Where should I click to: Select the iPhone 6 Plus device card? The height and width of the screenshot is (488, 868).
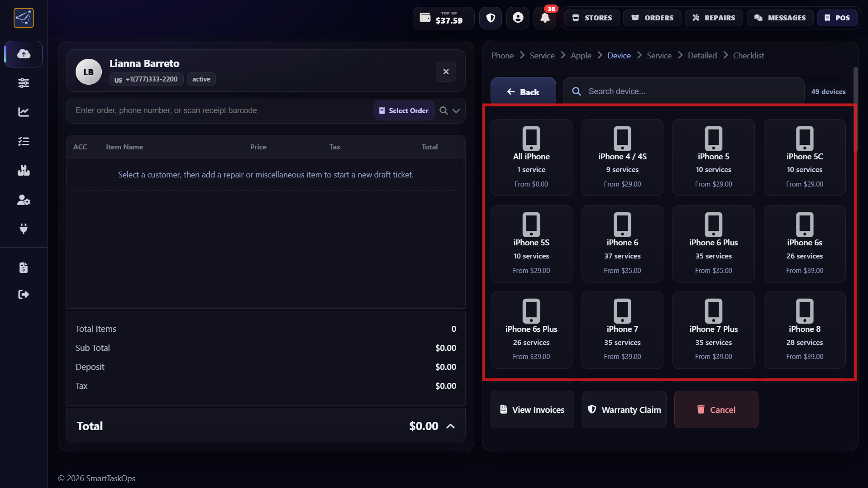pyautogui.click(x=714, y=244)
